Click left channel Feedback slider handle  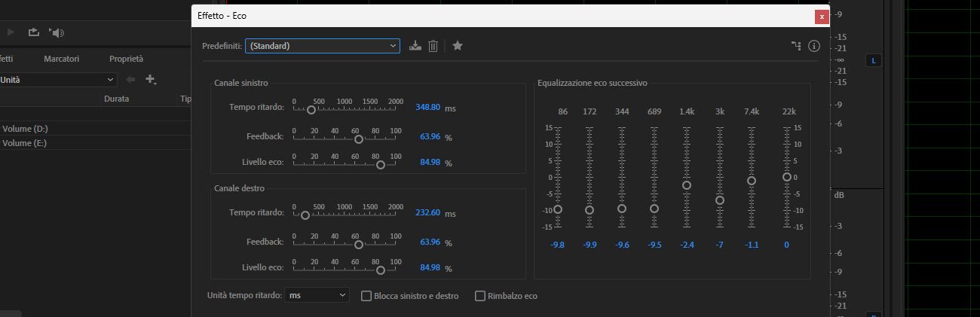359,139
